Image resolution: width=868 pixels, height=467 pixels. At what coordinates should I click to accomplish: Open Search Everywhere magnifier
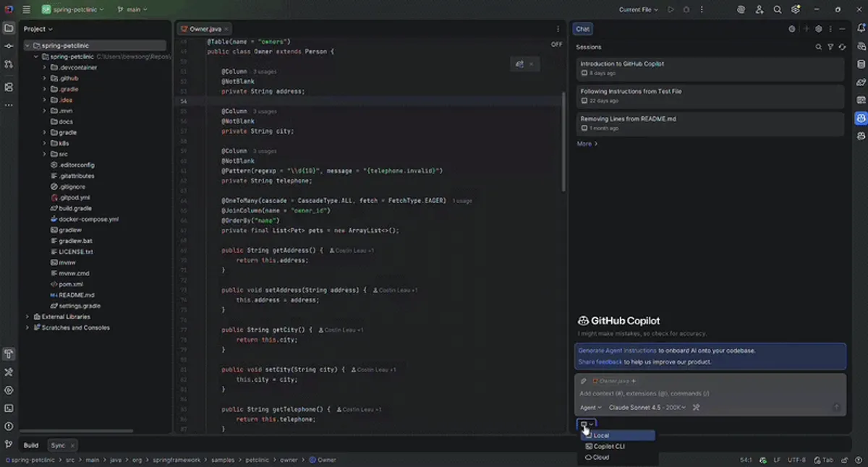click(778, 9)
